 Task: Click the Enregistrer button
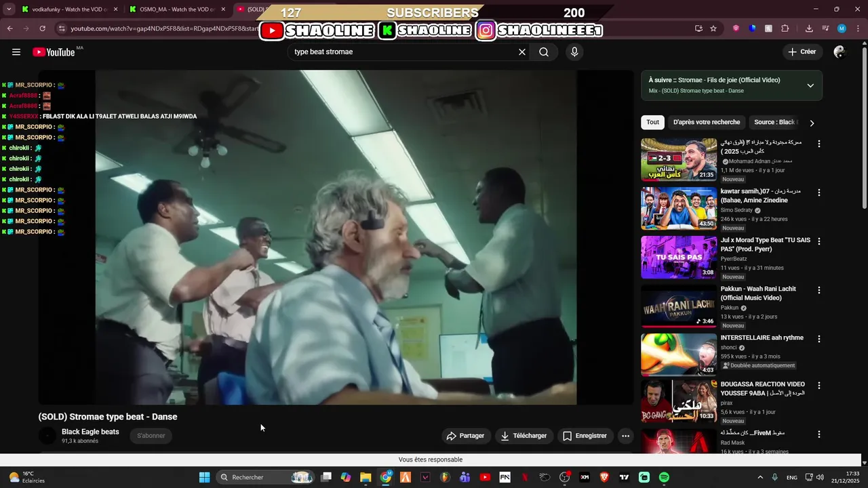tap(585, 436)
